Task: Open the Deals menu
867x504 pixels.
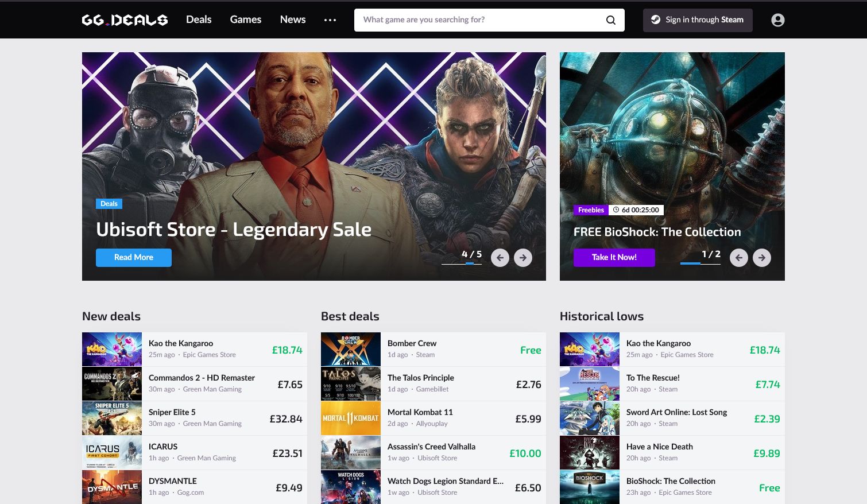Action: 199,20
